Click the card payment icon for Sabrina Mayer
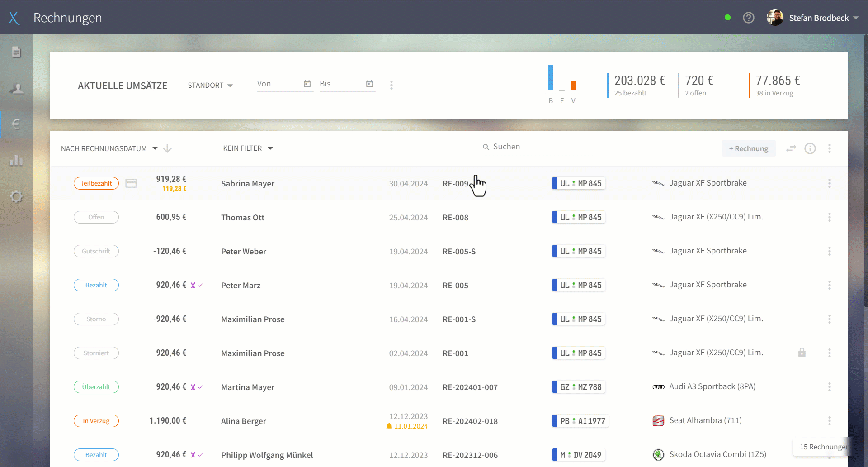The height and width of the screenshot is (467, 868). pyautogui.click(x=131, y=183)
